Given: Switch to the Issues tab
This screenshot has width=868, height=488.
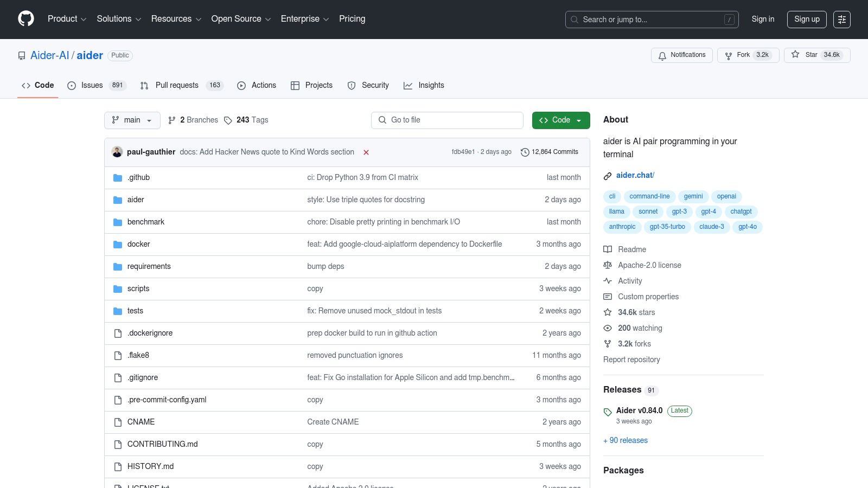Looking at the screenshot, I should [x=97, y=86].
